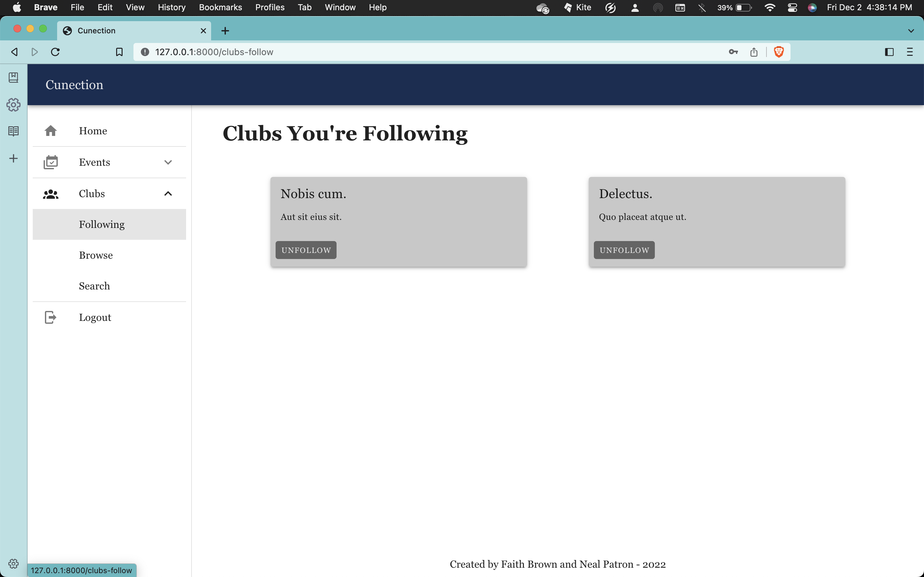This screenshot has width=924, height=577.
Task: Open the Bookmarks menu in menu bar
Action: (x=220, y=8)
